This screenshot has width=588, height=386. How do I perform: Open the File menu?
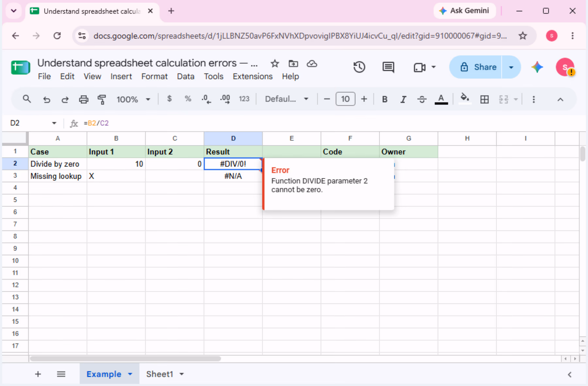pos(44,76)
